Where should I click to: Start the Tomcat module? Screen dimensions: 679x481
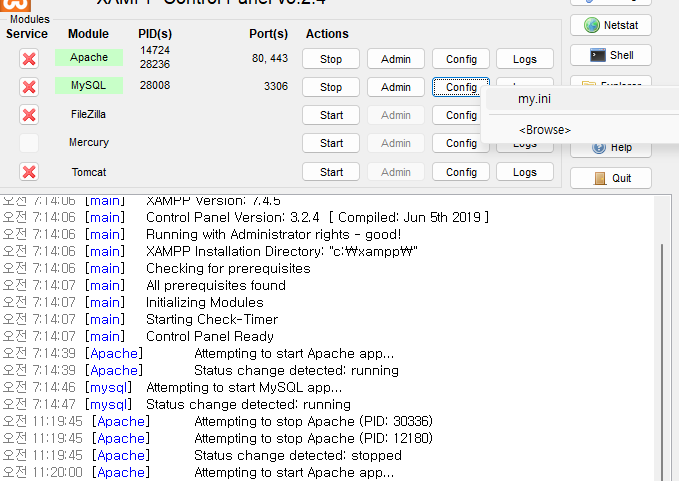click(x=331, y=172)
